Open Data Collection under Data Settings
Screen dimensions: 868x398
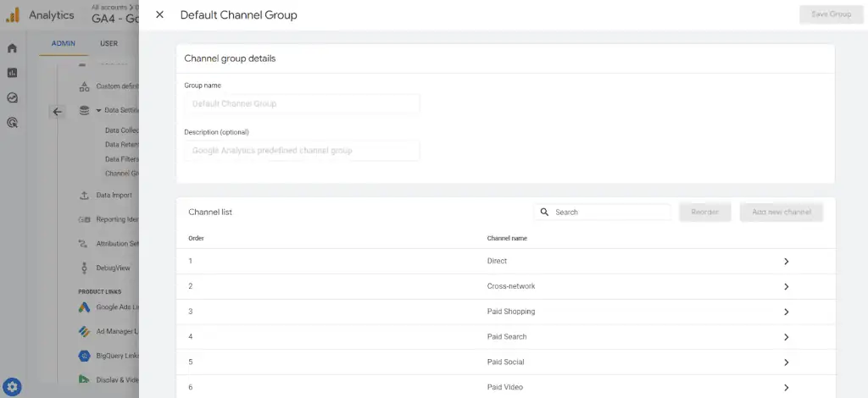point(122,130)
